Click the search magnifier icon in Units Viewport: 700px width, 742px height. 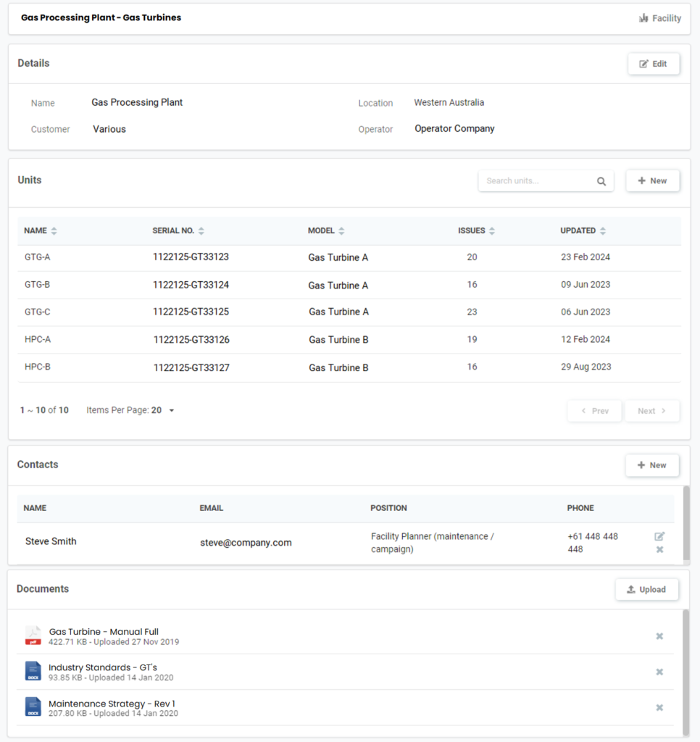(x=601, y=181)
